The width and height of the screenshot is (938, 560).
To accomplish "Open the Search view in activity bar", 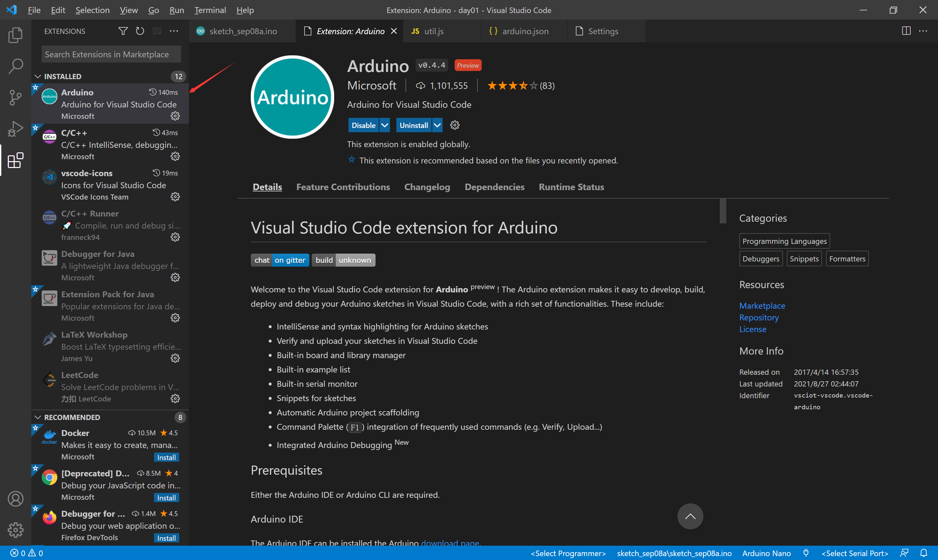I will (x=16, y=66).
